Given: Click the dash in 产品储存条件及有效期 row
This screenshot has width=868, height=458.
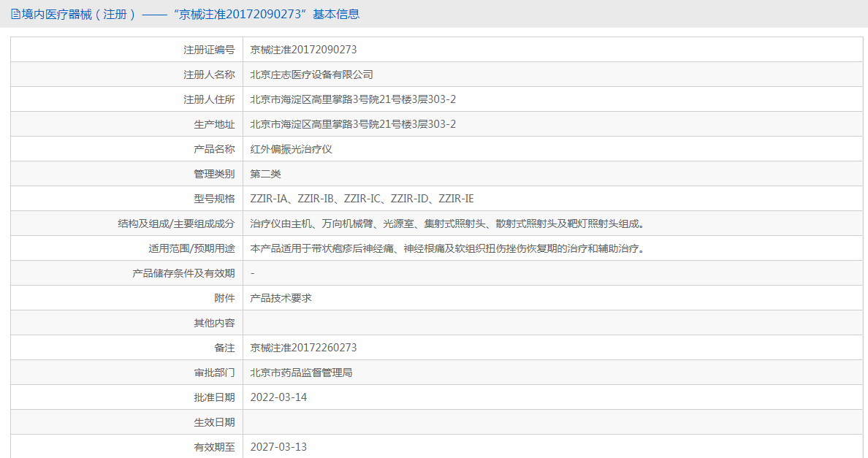Looking at the screenshot, I should [251, 273].
